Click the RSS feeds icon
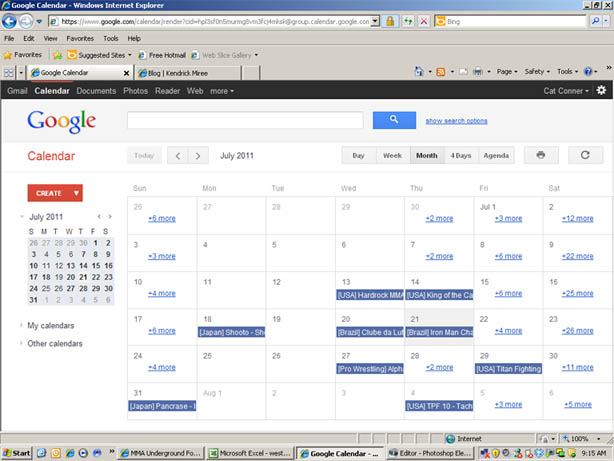This screenshot has width=614, height=461. click(x=441, y=72)
